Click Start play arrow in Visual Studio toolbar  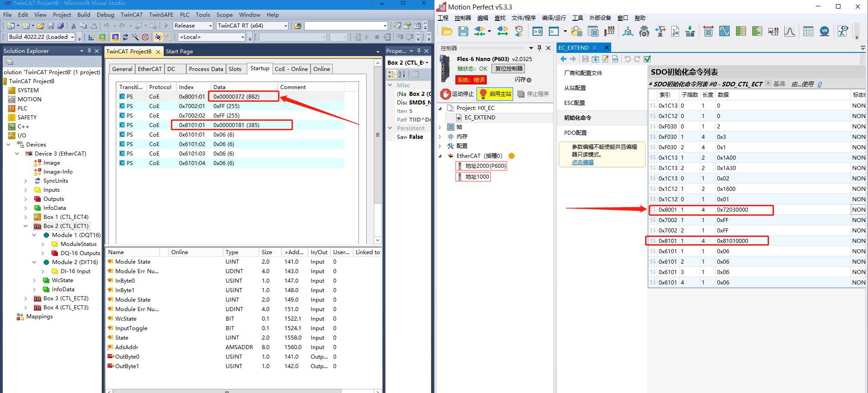[166, 26]
